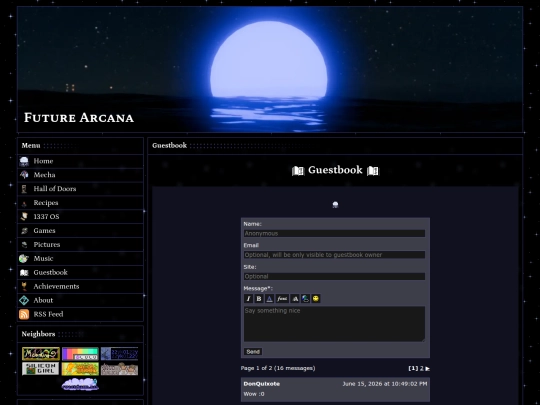Open the text size tool
Screen dimensions: 540x405
[295, 299]
